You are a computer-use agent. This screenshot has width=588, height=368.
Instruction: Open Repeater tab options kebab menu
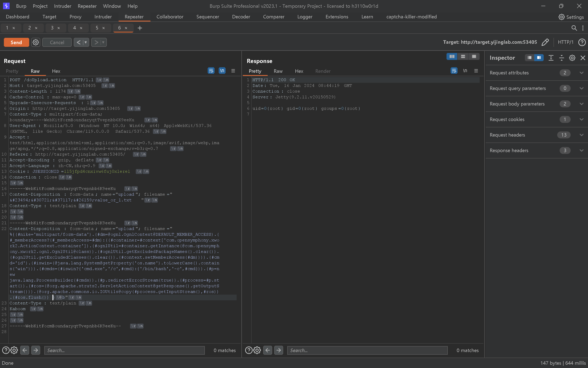point(583,28)
